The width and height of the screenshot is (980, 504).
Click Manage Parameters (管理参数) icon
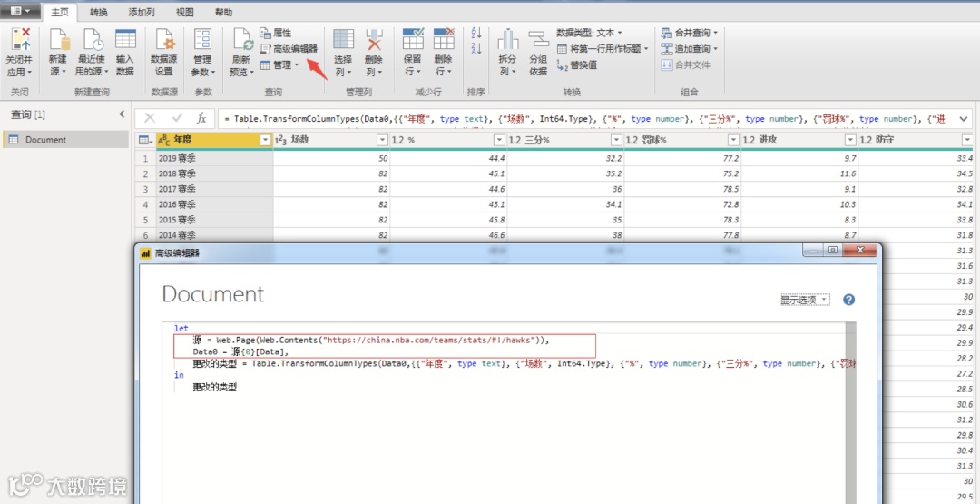pos(202,41)
